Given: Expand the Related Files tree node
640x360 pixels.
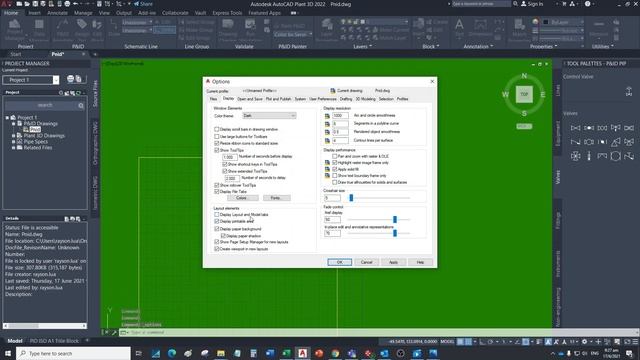Looking at the screenshot, I should pyautogui.click(x=13, y=148).
